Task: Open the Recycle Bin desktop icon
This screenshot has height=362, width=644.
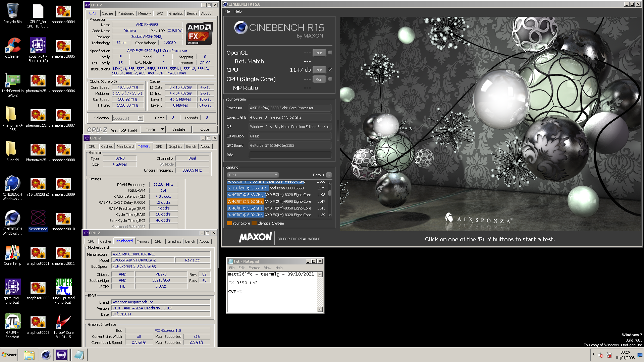Action: [x=12, y=13]
